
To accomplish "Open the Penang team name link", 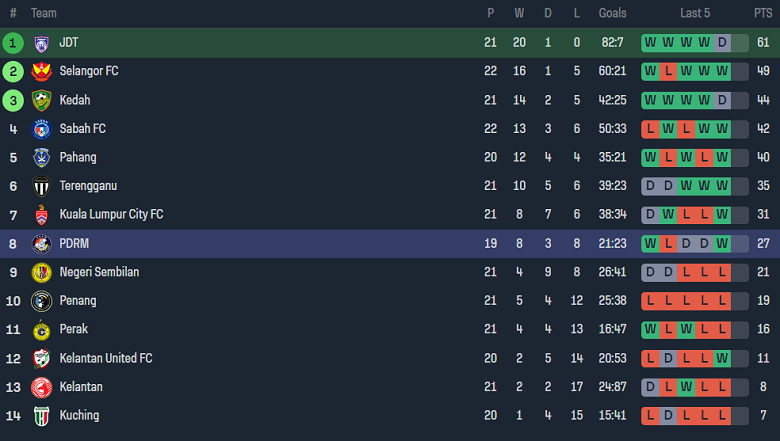I will 78,301.
